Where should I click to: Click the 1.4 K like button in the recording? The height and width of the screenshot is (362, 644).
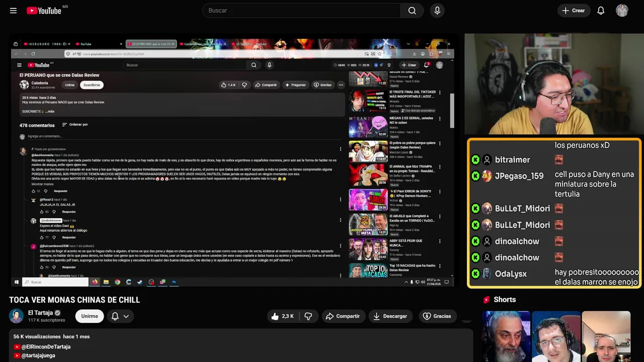point(228,85)
